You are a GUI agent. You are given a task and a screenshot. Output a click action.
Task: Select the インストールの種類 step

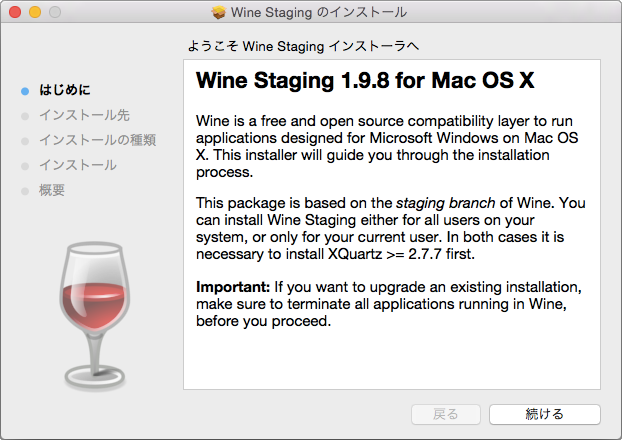click(x=98, y=140)
